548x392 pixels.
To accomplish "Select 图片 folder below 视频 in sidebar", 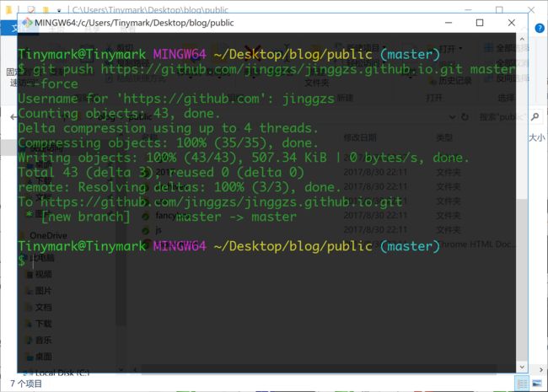I will pyautogui.click(x=40, y=290).
